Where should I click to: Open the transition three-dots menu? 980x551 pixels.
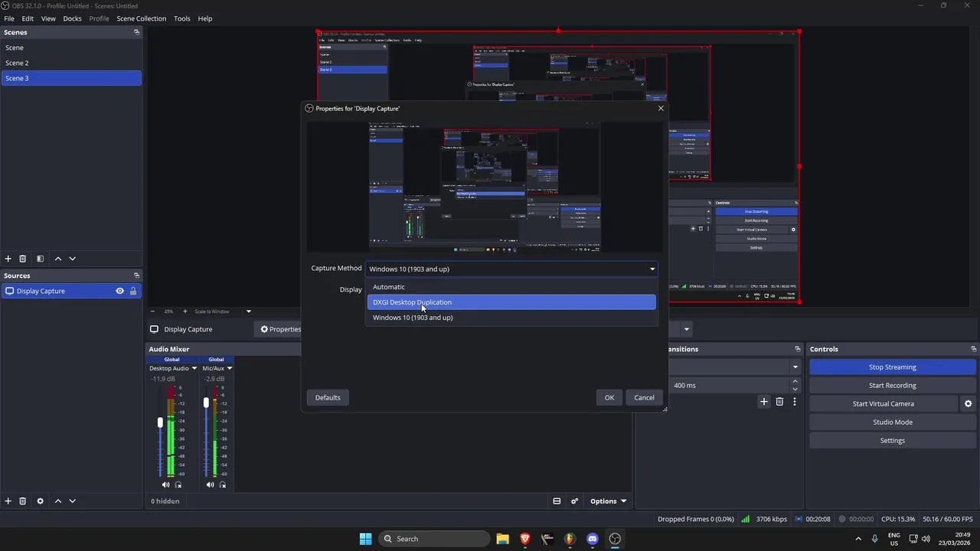tap(795, 402)
